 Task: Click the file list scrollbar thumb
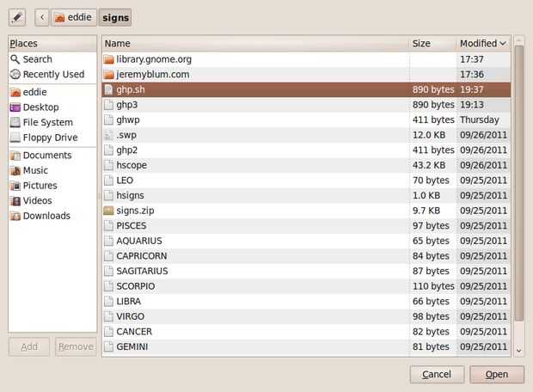(518, 184)
